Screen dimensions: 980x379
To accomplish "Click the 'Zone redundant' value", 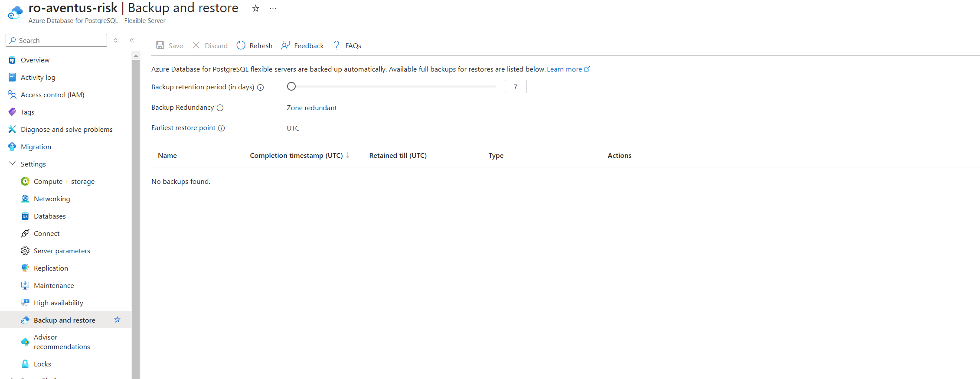I will click(x=312, y=108).
